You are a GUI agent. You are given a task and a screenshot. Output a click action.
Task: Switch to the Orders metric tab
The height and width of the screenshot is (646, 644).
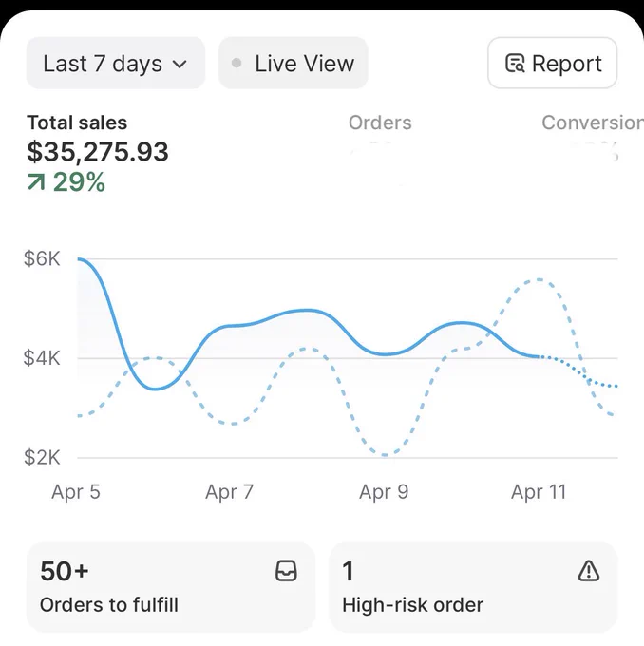click(380, 123)
